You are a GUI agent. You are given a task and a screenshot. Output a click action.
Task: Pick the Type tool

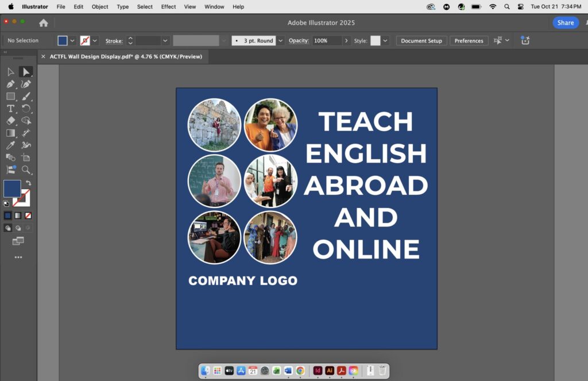(x=10, y=109)
